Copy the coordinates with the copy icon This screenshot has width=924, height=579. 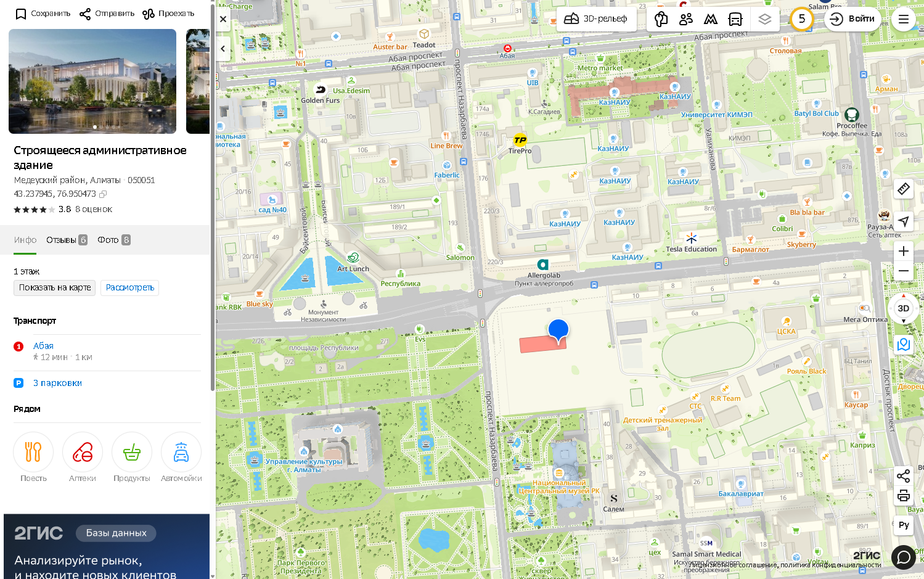(103, 194)
